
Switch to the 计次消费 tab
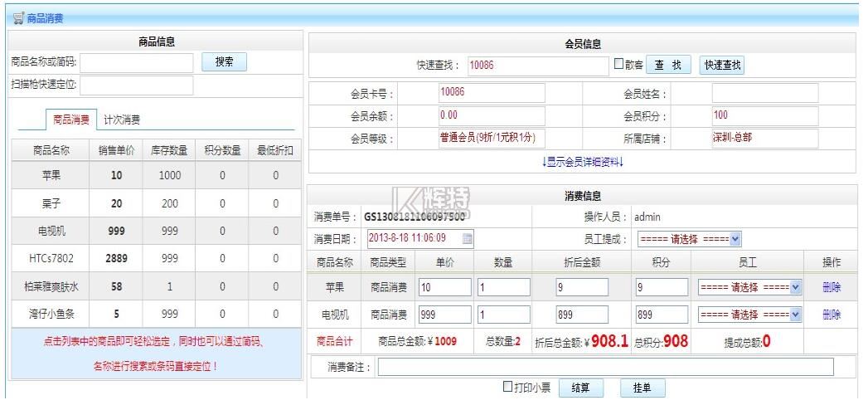pyautogui.click(x=122, y=120)
